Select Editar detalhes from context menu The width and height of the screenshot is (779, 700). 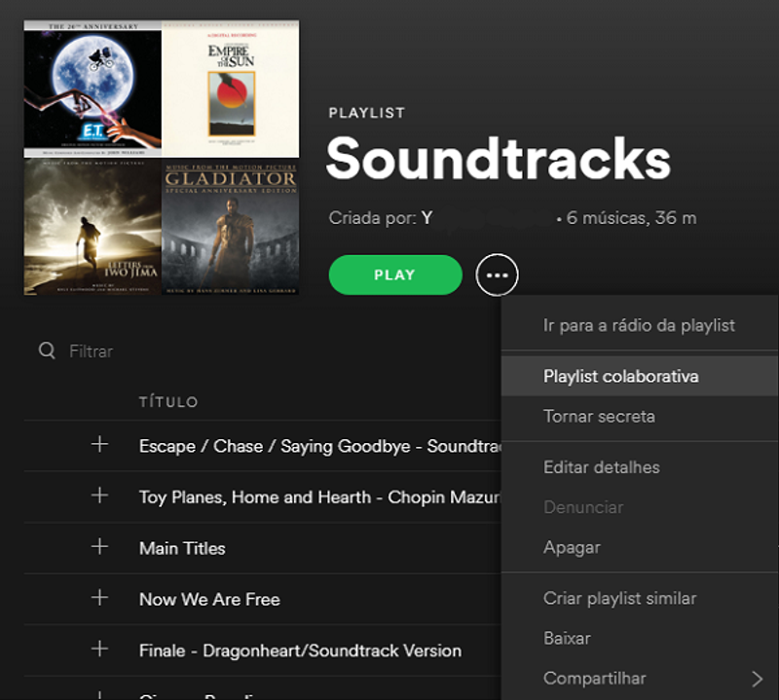[601, 467]
